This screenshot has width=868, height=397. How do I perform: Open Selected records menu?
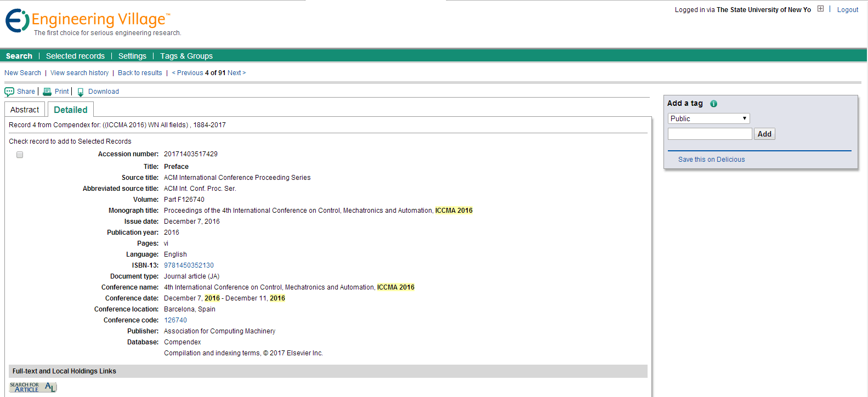tap(75, 56)
